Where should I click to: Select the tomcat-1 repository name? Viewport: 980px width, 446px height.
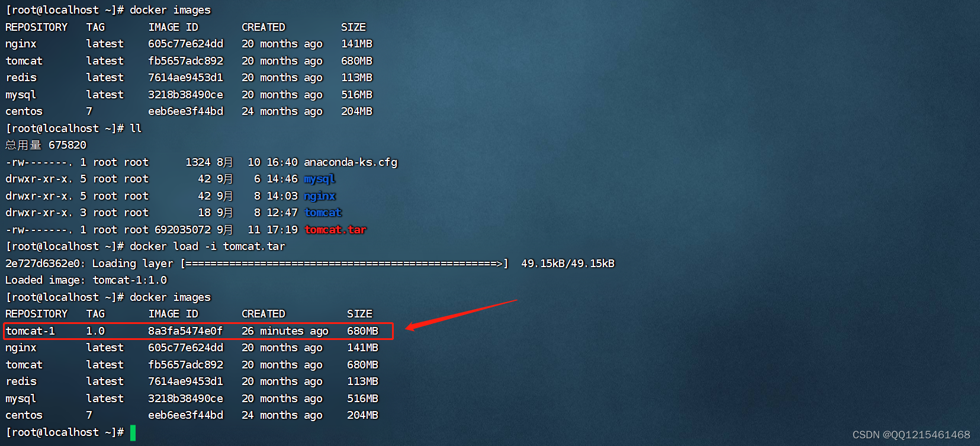(30, 331)
